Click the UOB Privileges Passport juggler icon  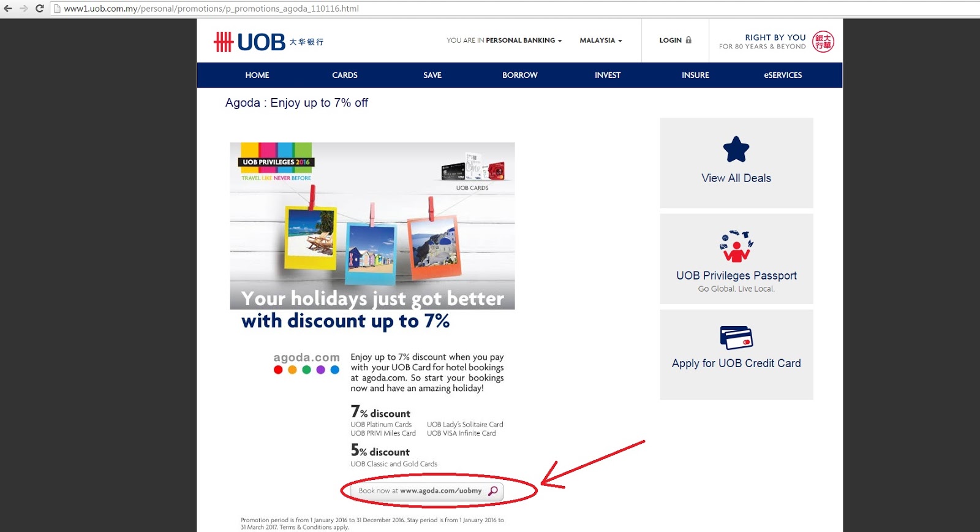[736, 246]
